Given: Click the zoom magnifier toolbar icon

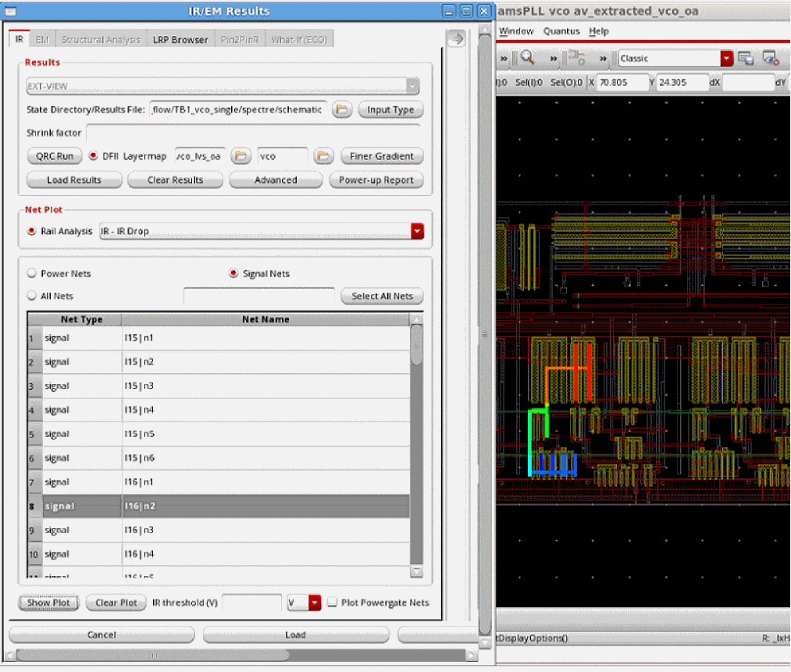Looking at the screenshot, I should [x=527, y=59].
